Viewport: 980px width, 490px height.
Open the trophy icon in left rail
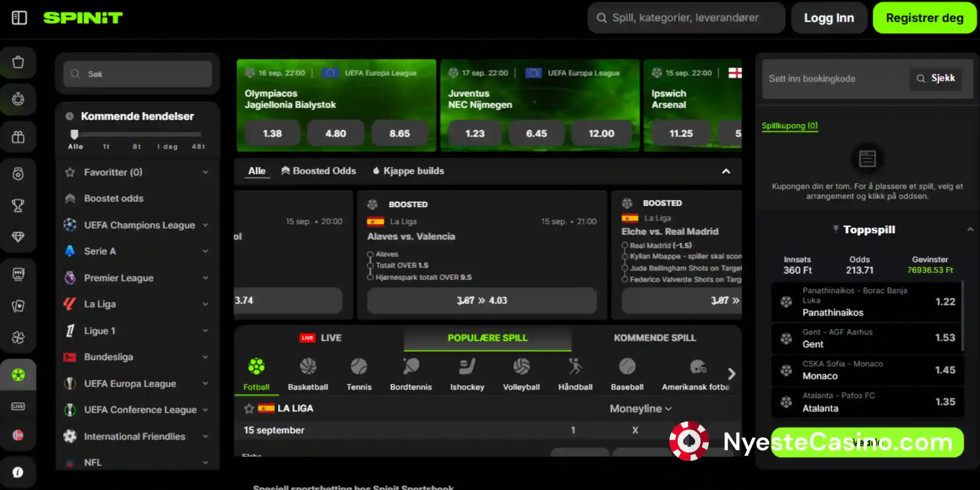coord(18,206)
